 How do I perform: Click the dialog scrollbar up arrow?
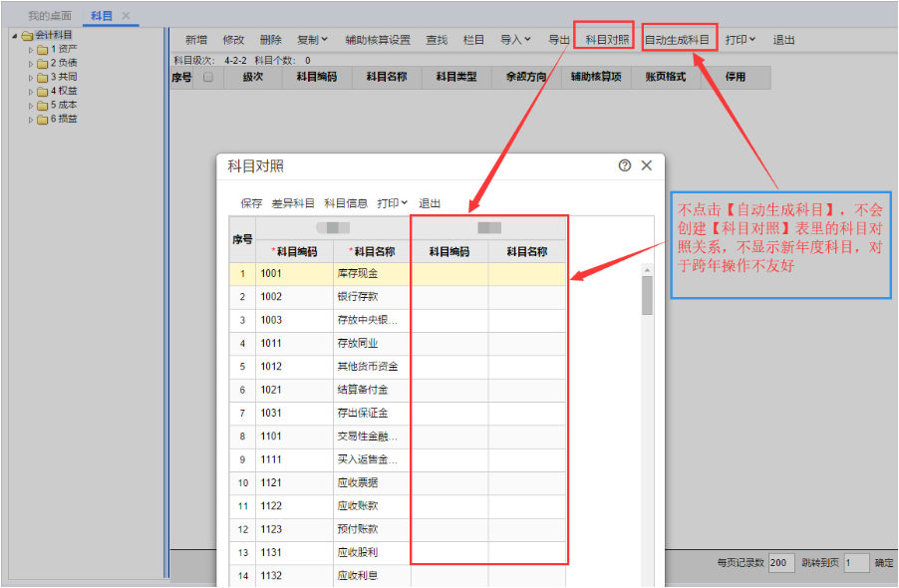click(x=647, y=269)
